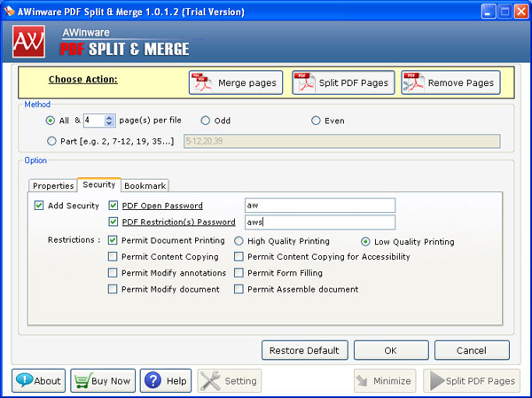The height and width of the screenshot is (398, 532).
Task: Switch to the Bookmark tab
Action: click(x=145, y=185)
